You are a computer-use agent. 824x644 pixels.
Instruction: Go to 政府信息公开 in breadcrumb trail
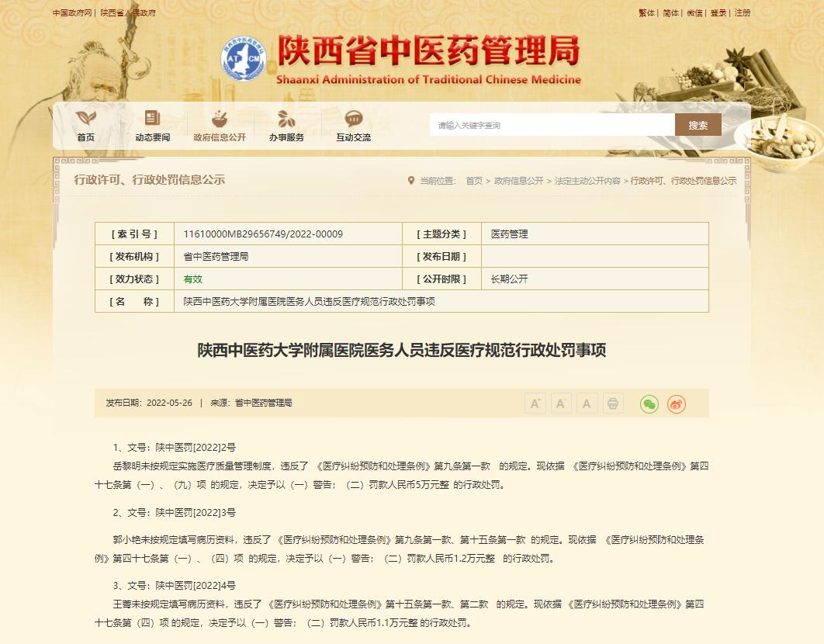point(518,181)
